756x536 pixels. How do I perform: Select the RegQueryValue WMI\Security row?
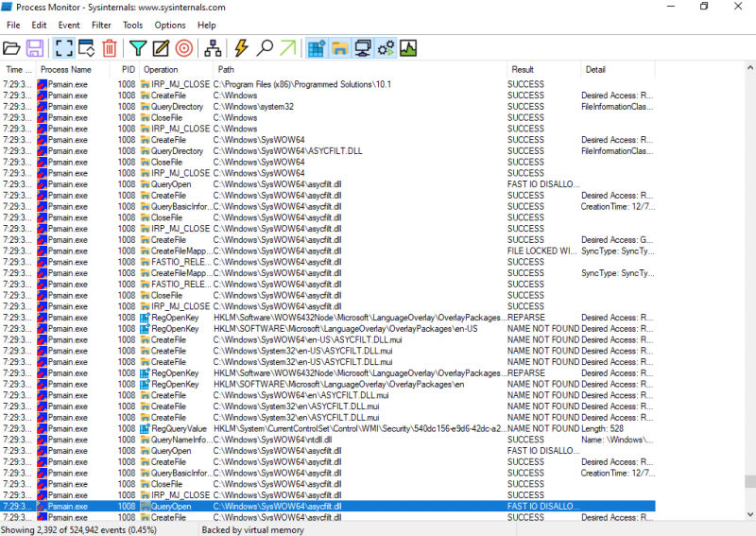[x=328, y=428]
